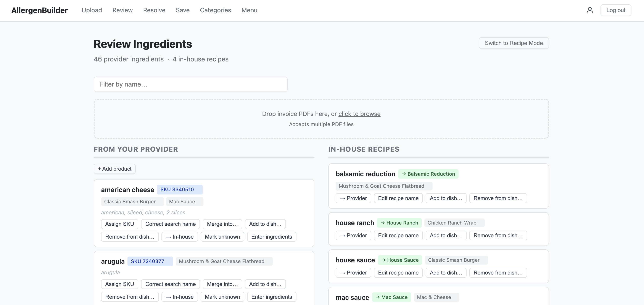This screenshot has height=305, width=644.
Task: Click the Chicken Ranch Wrap tag
Action: [x=454, y=223]
